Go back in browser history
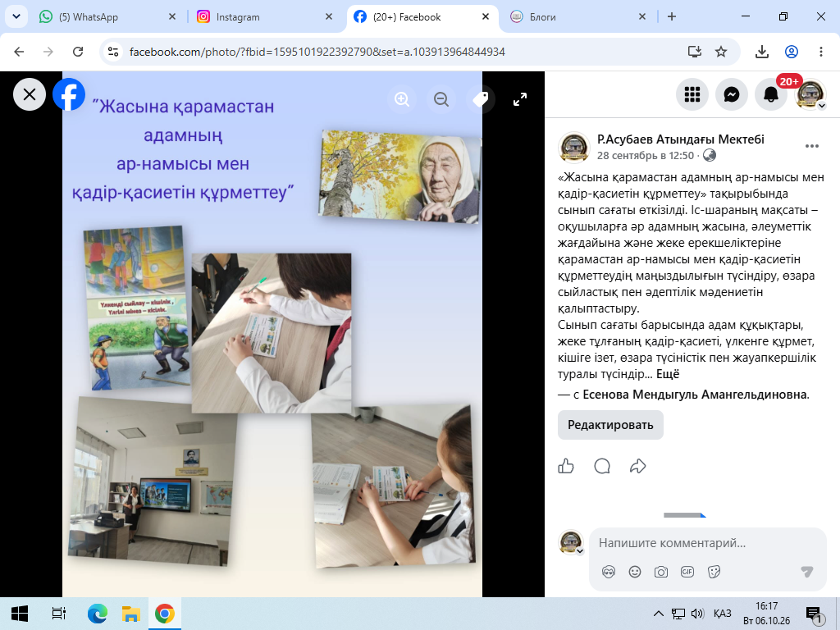This screenshot has height=630, width=840. 20,52
